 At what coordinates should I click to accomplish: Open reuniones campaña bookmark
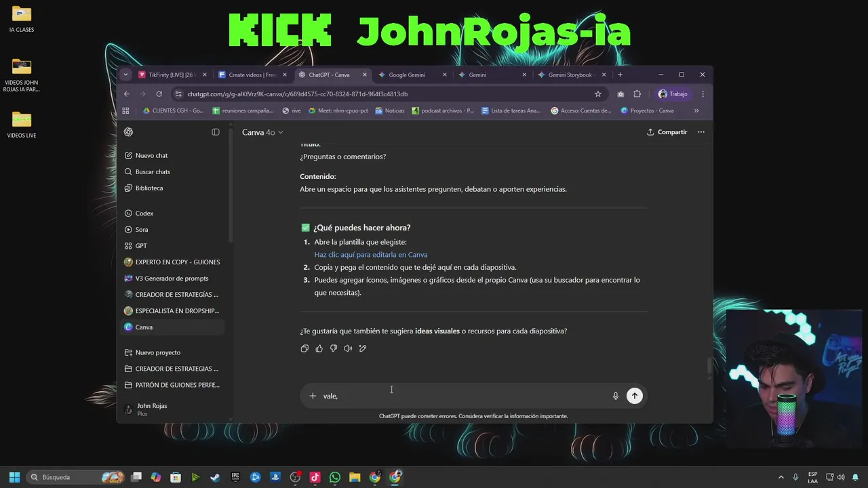[243, 110]
